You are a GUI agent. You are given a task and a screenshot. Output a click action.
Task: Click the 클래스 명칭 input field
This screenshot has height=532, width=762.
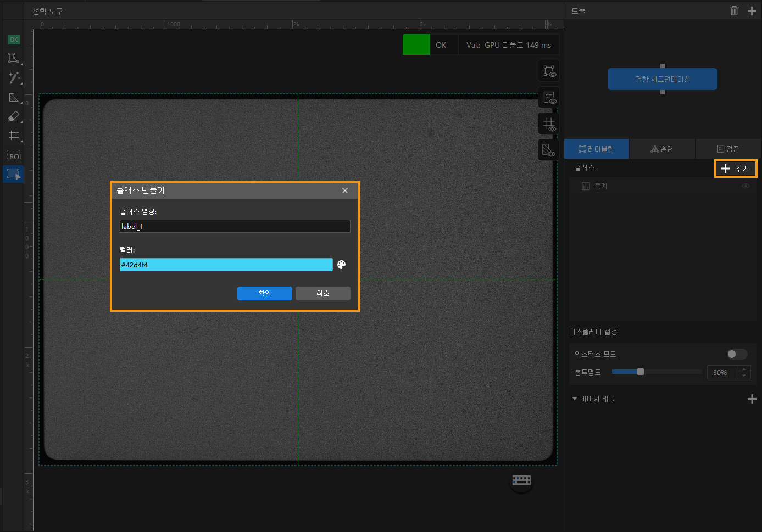pos(235,226)
